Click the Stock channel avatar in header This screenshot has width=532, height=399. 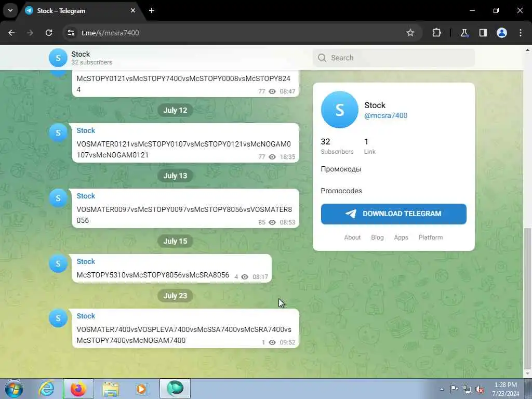coord(58,58)
